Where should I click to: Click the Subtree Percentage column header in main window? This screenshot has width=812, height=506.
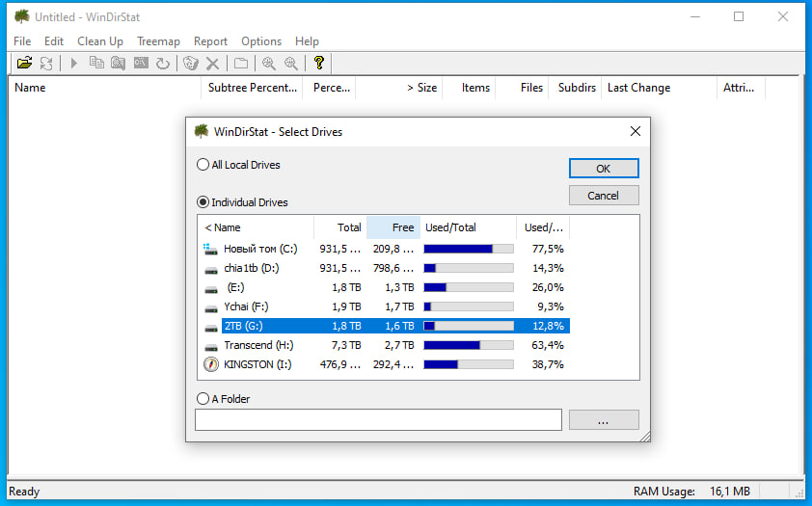(253, 88)
